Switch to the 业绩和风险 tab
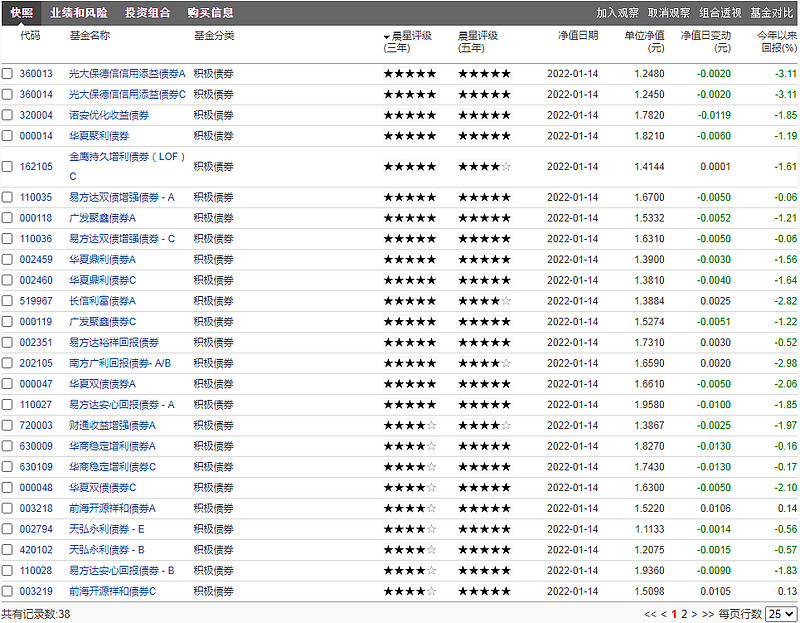Screen dimensions: 800x623 [x=78, y=13]
